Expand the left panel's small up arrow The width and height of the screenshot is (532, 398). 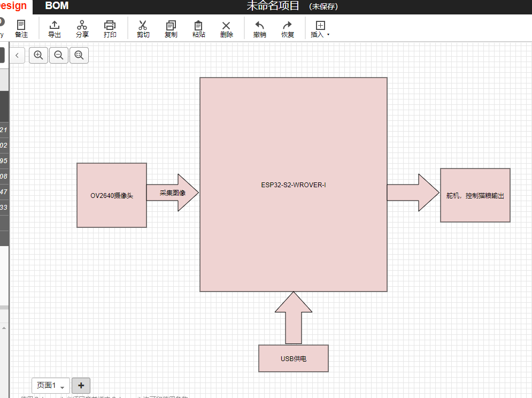[4, 328]
